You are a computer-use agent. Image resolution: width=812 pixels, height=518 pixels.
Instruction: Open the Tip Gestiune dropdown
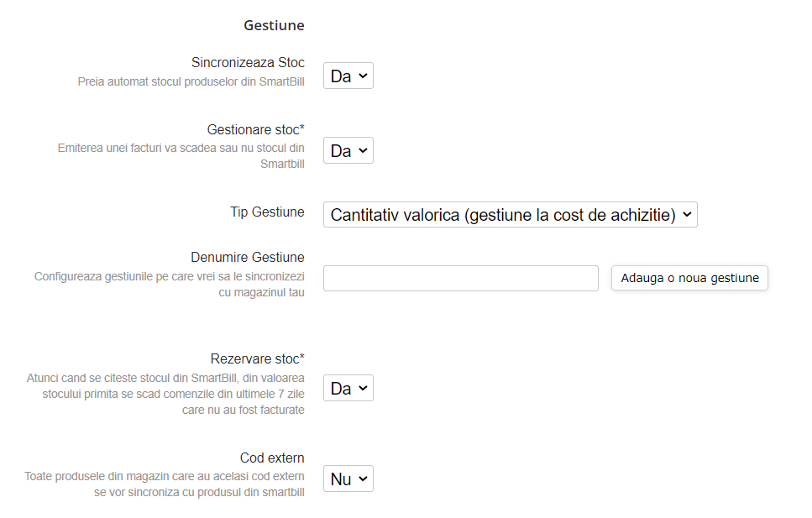(509, 214)
